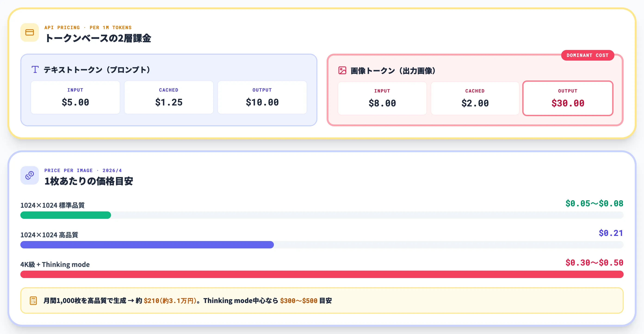The height and width of the screenshot is (334, 644).
Task: Click the red 4K級 Thinking mode bar
Action: (x=322, y=274)
